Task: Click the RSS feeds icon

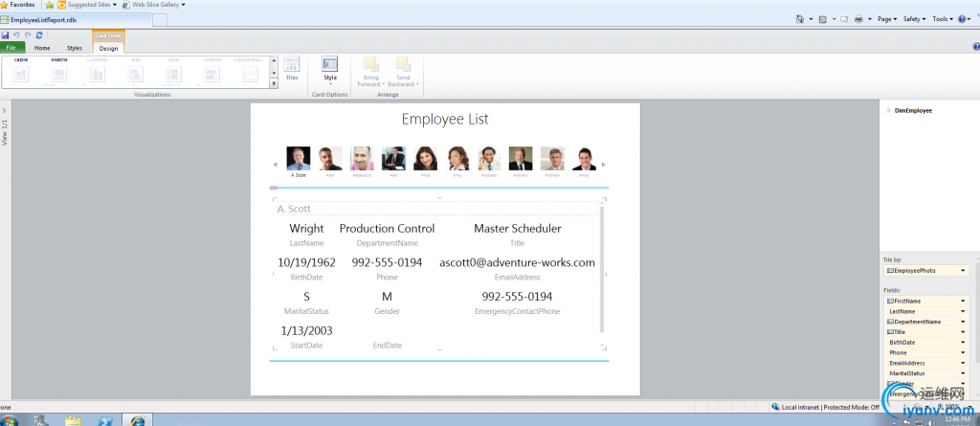Action: pos(822,19)
